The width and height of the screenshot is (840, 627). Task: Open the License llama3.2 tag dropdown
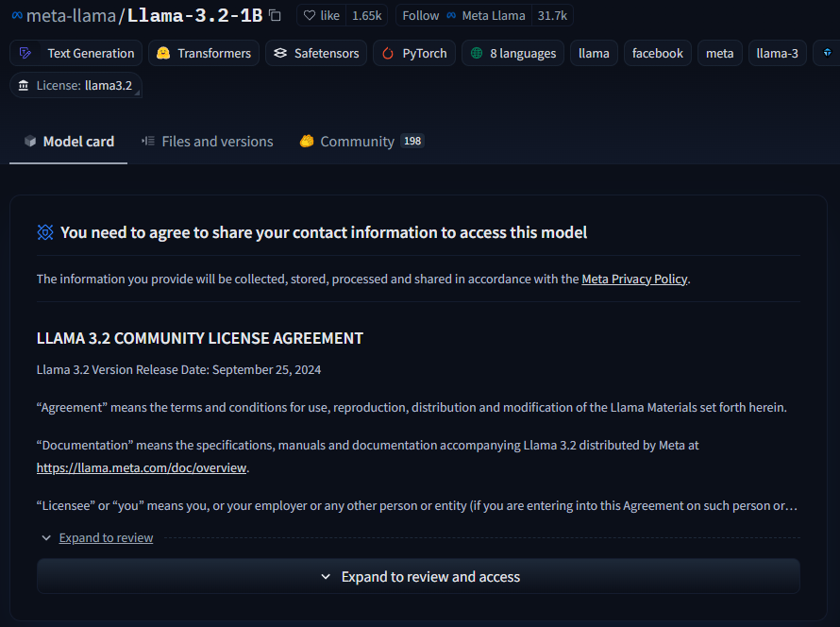[x=76, y=85]
